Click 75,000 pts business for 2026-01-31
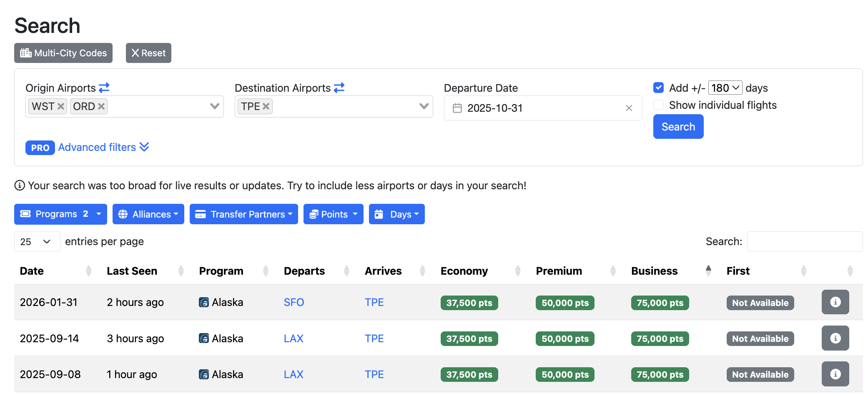This screenshot has width=868, height=396. [660, 303]
